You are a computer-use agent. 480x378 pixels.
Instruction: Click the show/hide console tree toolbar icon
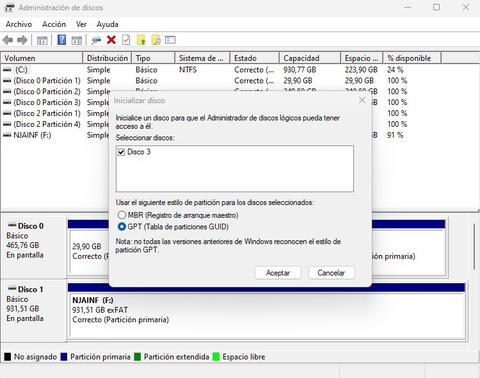tap(42, 40)
